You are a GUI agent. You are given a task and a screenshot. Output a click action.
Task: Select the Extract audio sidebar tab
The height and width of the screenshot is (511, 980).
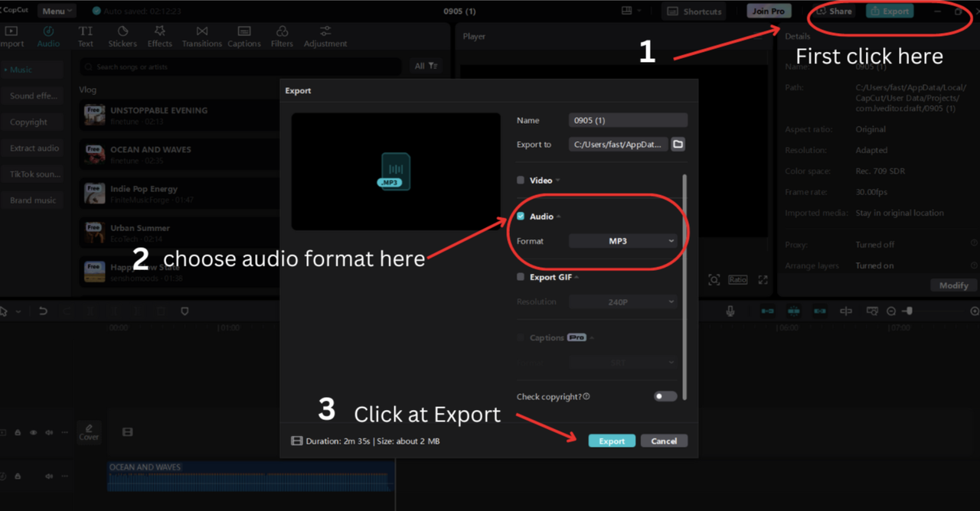[31, 148]
